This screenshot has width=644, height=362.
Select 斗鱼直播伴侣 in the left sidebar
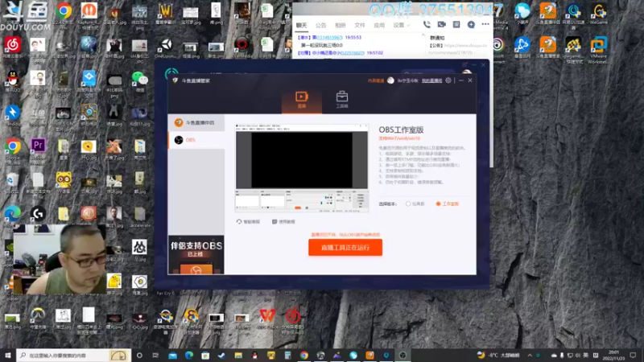[196, 123]
